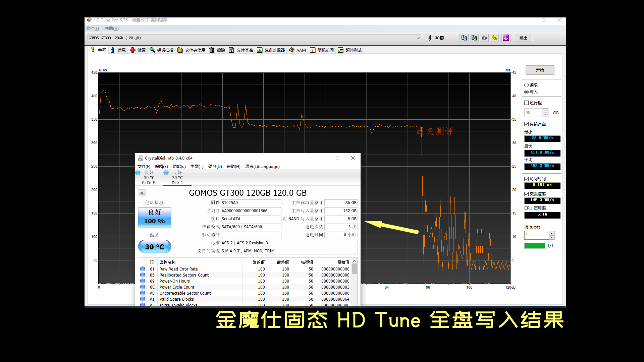Click the short stroke GB value field

point(533,112)
